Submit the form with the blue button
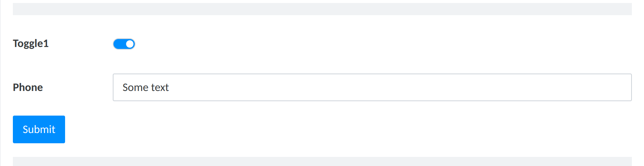 [39, 129]
